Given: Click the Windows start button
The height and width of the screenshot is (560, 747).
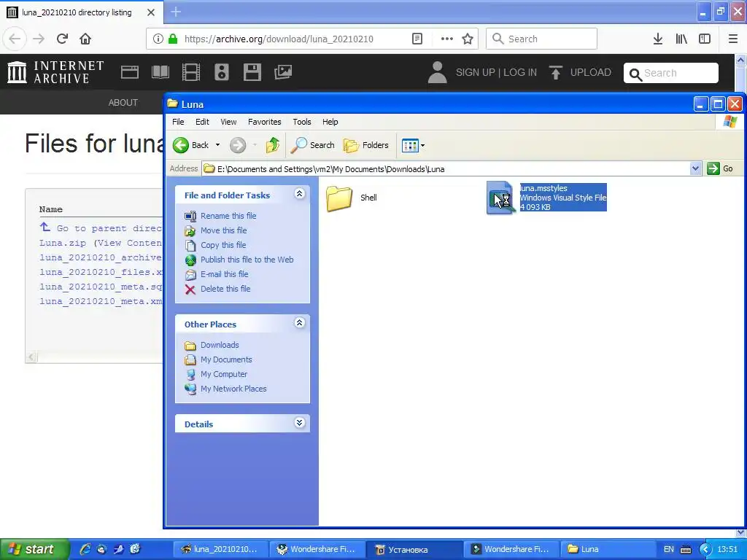Looking at the screenshot, I should coord(35,549).
